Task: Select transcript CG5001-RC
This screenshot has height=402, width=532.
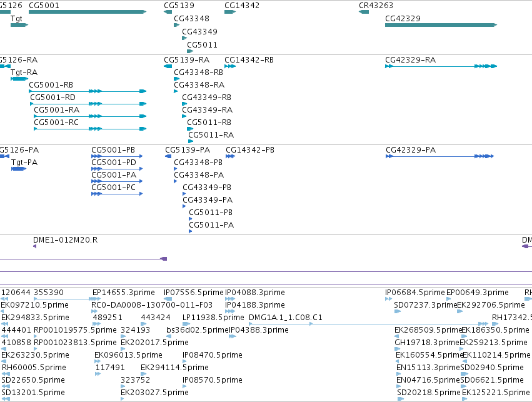Action: 90,129
